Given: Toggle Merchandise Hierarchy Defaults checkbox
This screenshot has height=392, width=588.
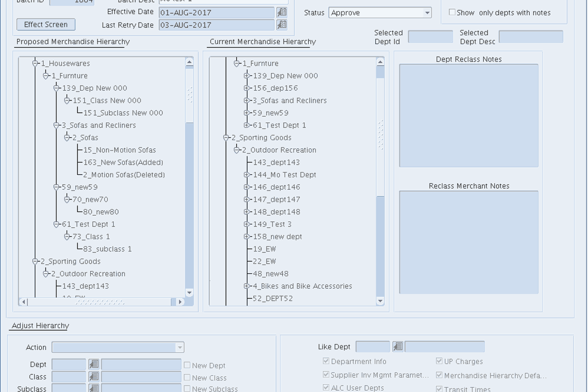Looking at the screenshot, I should (x=440, y=375).
